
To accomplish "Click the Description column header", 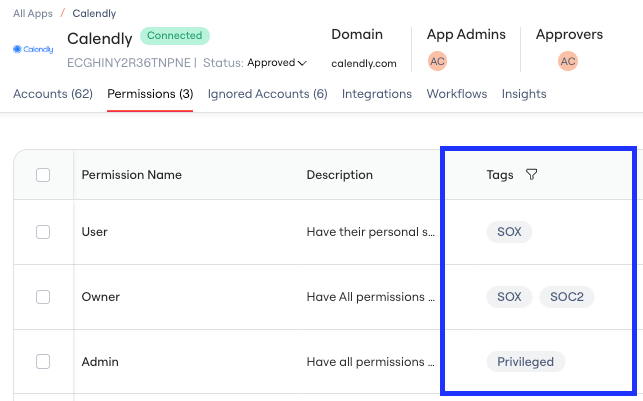I will click(x=340, y=175).
